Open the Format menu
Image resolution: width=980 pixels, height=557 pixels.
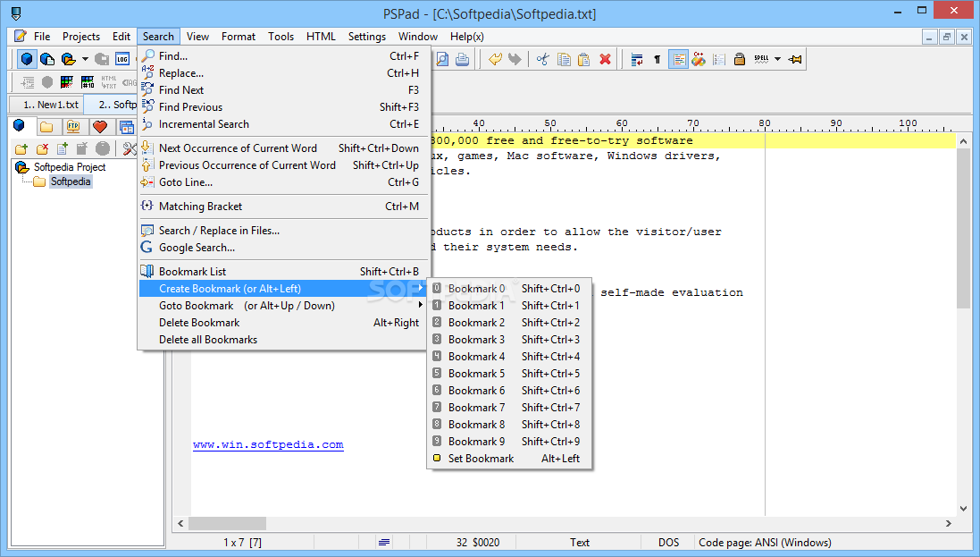[x=239, y=37]
